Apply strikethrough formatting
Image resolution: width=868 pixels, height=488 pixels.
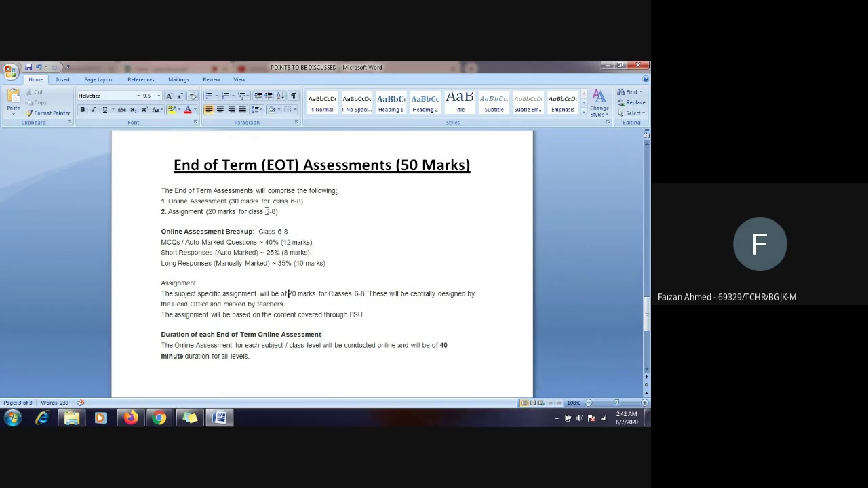(122, 110)
